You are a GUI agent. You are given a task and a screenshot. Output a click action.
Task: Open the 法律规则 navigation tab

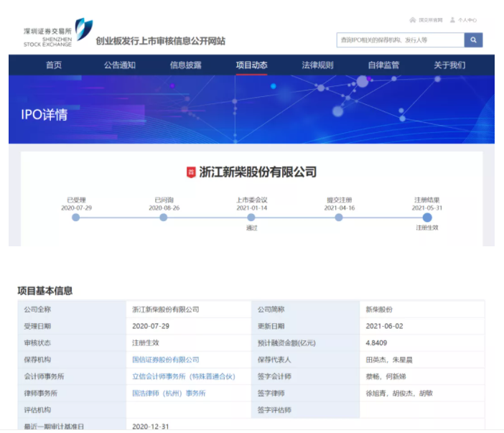coord(317,65)
